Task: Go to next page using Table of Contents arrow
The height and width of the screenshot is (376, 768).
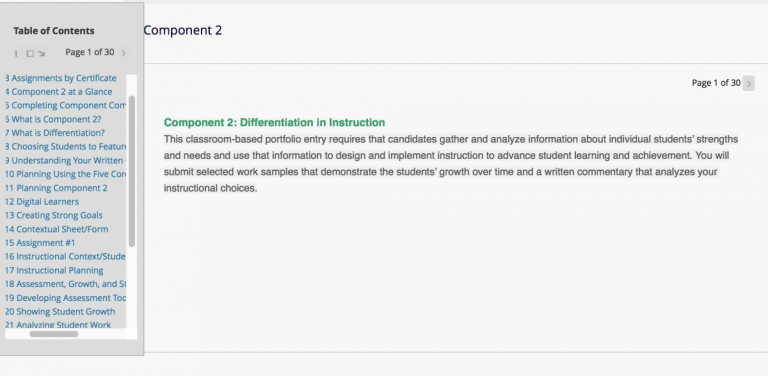Action: (124, 53)
